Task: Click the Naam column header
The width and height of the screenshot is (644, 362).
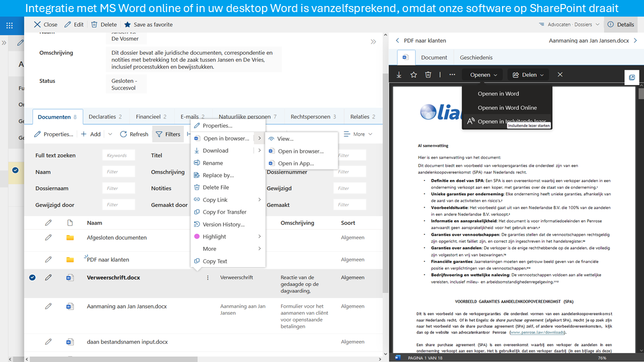Action: tap(95, 223)
